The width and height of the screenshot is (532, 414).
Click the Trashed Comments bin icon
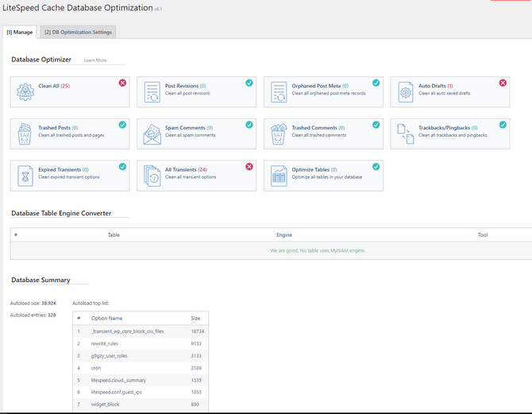click(279, 133)
